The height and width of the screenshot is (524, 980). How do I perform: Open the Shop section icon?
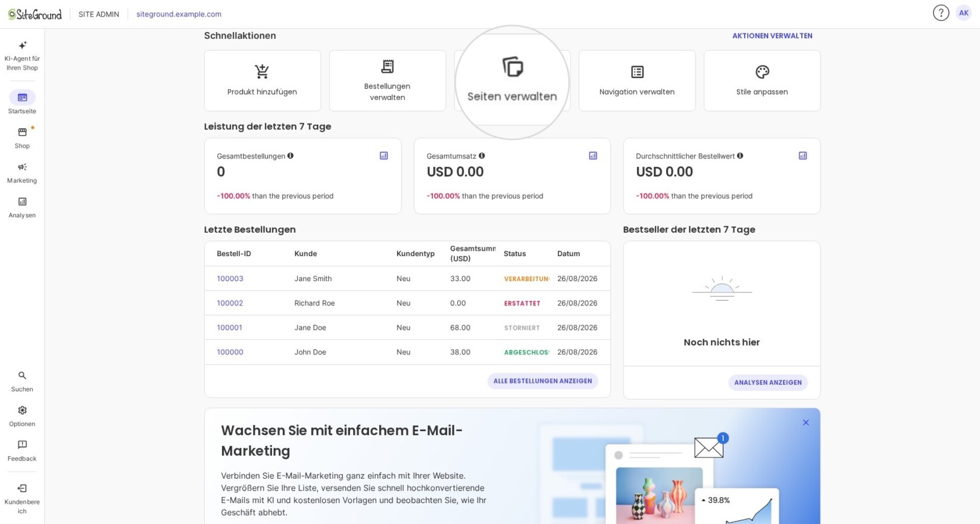22,132
